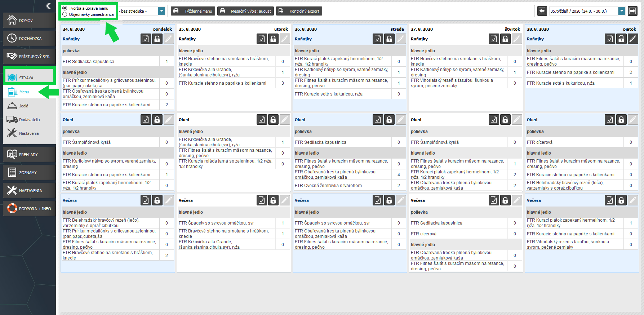The height and width of the screenshot is (315, 644).
Task: Click the Kontrolný export button
Action: tap(299, 11)
